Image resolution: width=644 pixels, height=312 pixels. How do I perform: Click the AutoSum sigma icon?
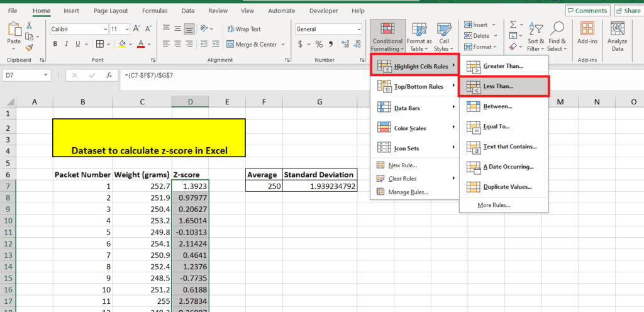pyautogui.click(x=513, y=25)
